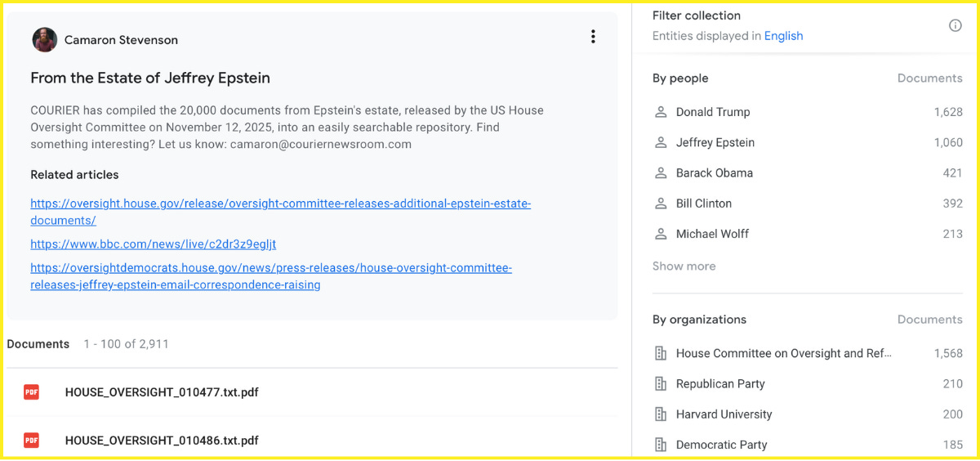Click the title From the Estate of Jeffrey Epstein

[150, 78]
